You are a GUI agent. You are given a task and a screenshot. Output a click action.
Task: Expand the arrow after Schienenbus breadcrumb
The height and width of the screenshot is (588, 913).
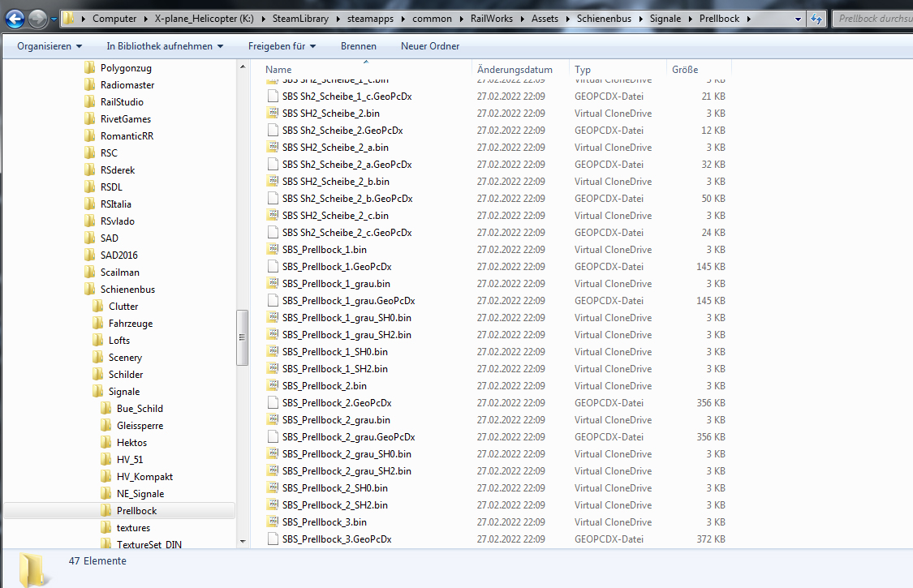point(640,19)
